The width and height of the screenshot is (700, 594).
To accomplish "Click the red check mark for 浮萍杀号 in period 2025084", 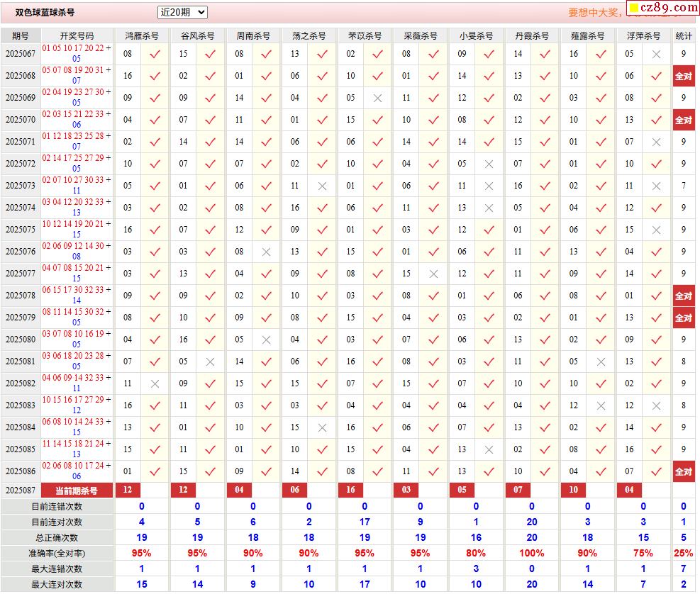I will pyautogui.click(x=656, y=427).
